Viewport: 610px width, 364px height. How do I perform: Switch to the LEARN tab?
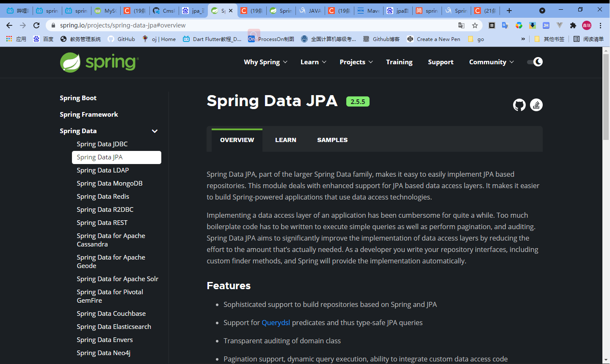[x=286, y=140]
